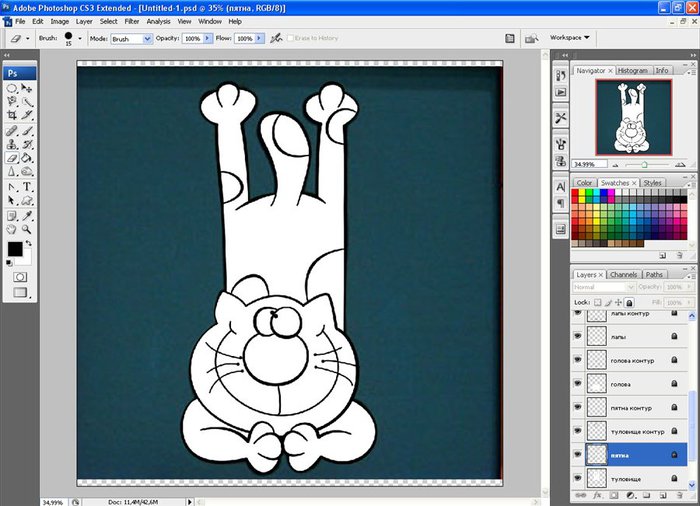Select the History Brush tool
700x506 pixels.
(27, 144)
